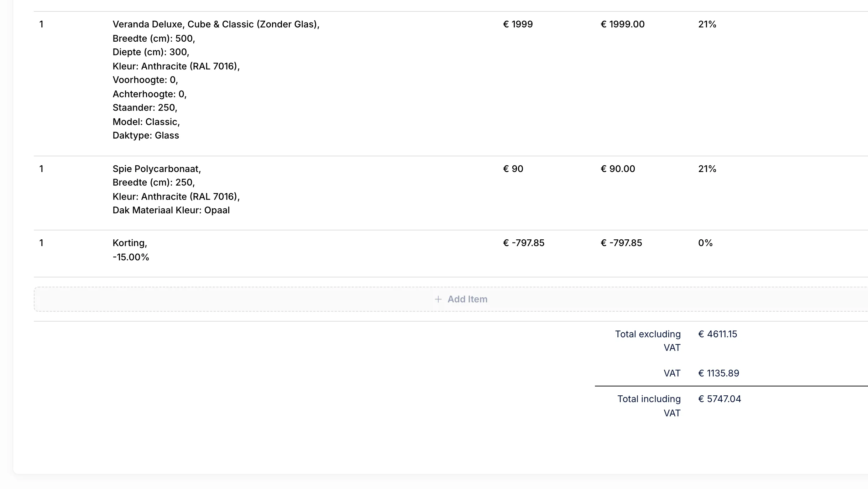This screenshot has width=868, height=489.
Task: Click the 0% VAT cell in the Korting row
Action: pos(705,243)
